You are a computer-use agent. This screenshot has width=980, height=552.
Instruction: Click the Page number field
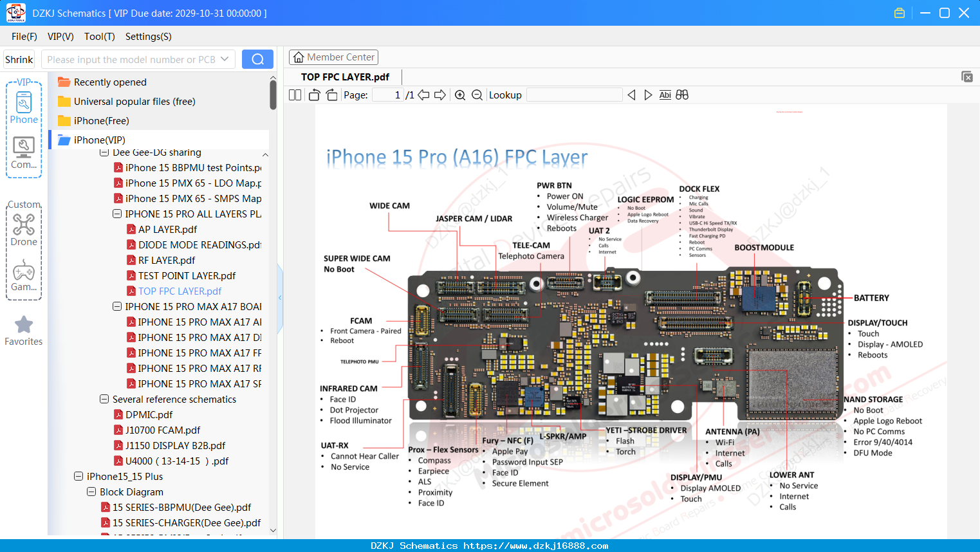(x=387, y=95)
